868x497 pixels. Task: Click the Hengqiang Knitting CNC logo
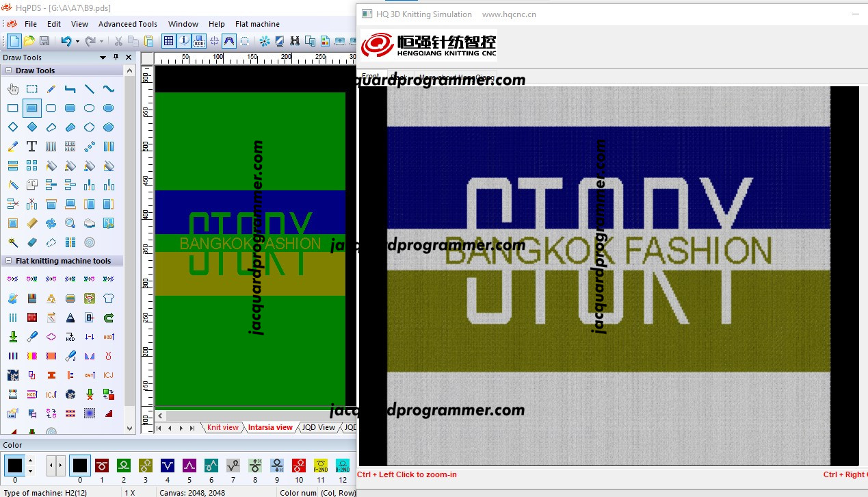pyautogui.click(x=428, y=44)
